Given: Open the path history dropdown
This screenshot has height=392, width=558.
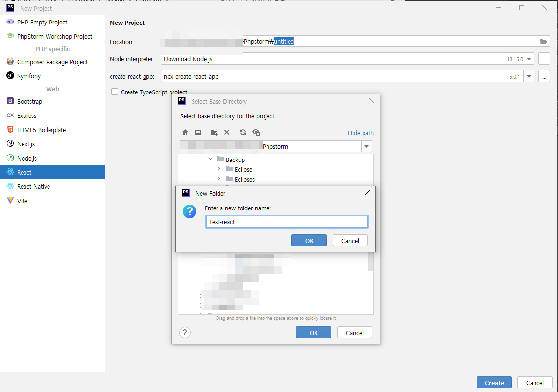Looking at the screenshot, I should click(x=366, y=146).
